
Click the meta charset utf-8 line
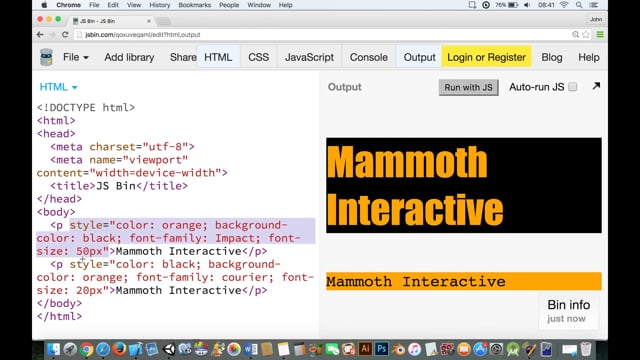[122, 147]
